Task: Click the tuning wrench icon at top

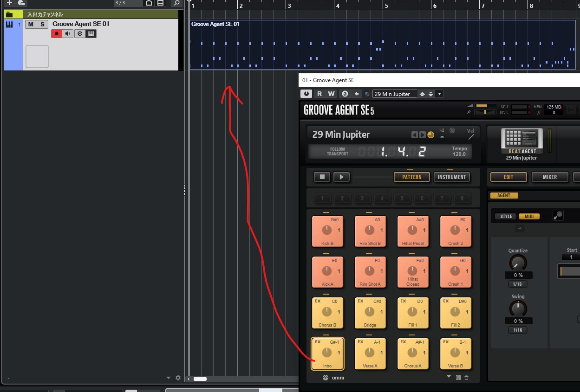Action: point(469,112)
